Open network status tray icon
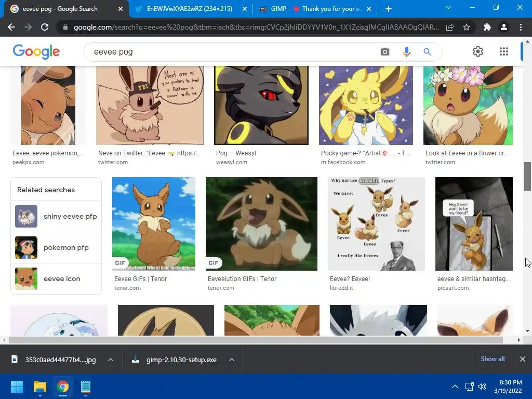This screenshot has height=399, width=532. pos(470,387)
